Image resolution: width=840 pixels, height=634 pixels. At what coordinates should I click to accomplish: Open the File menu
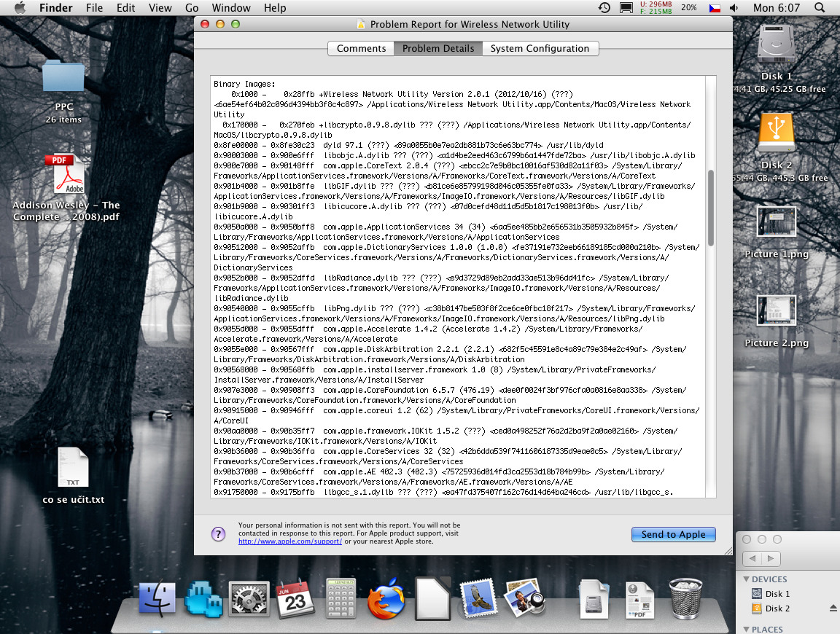point(94,7)
